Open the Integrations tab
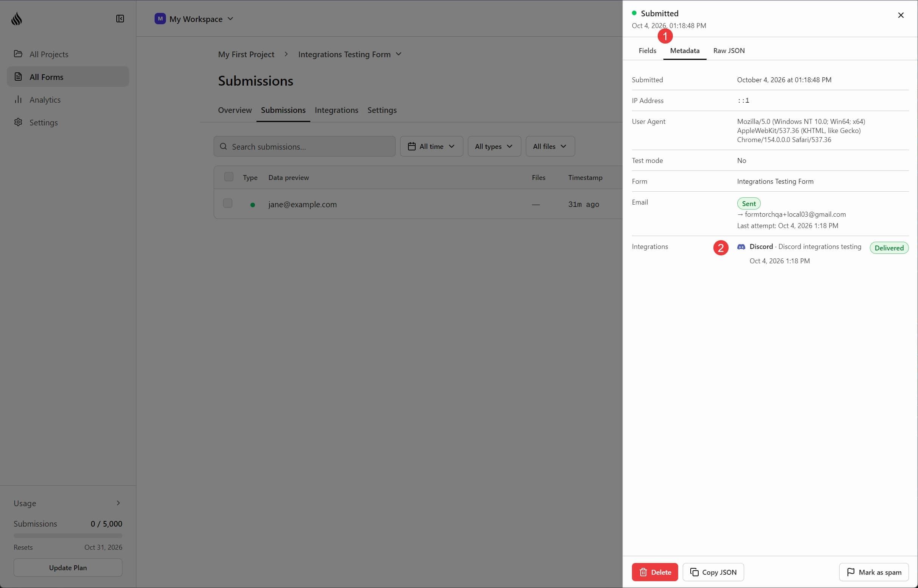This screenshot has height=588, width=918. click(x=336, y=110)
